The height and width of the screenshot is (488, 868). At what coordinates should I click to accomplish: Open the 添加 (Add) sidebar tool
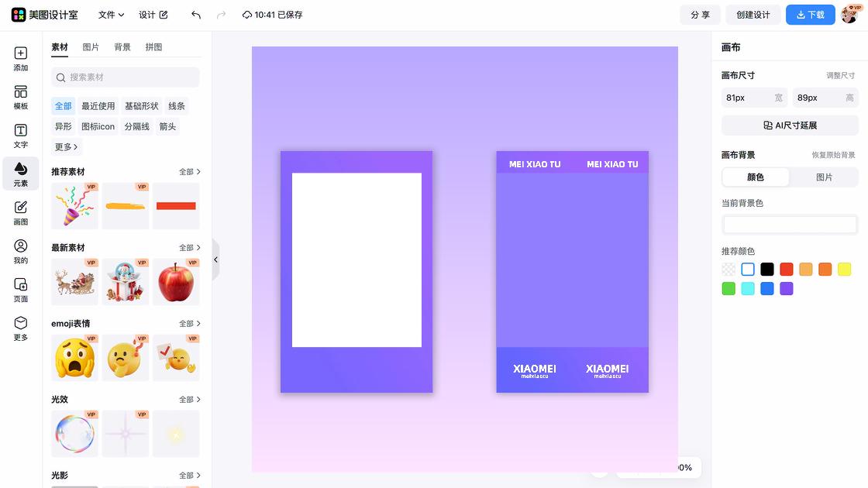[21, 59]
